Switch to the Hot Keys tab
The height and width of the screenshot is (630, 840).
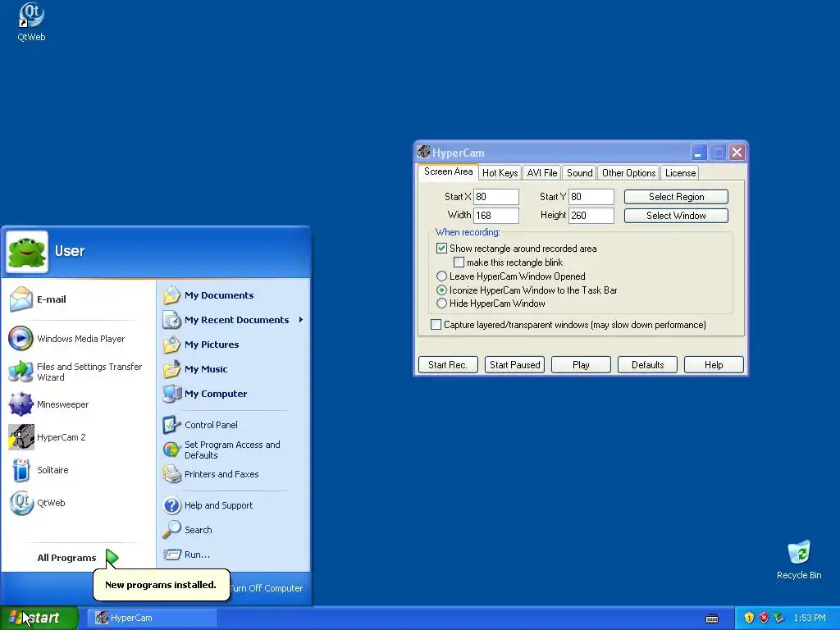[500, 173]
